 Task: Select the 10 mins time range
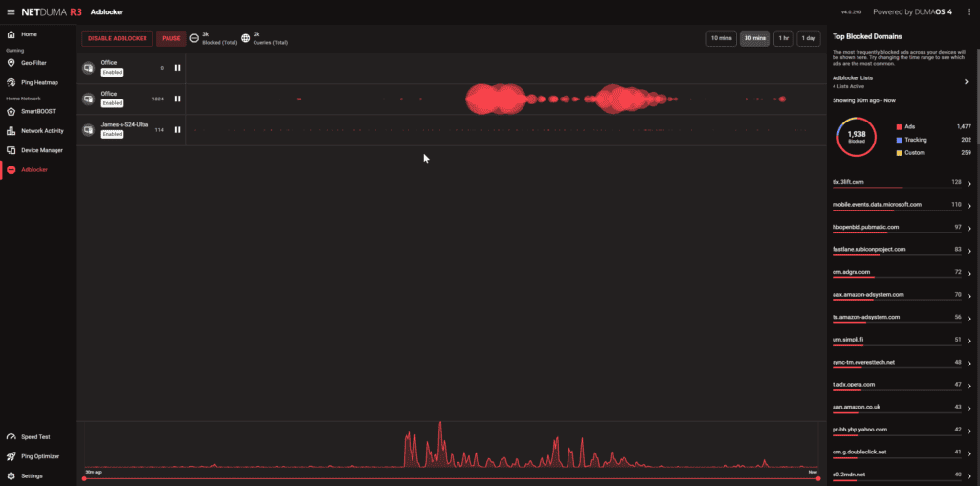point(721,38)
